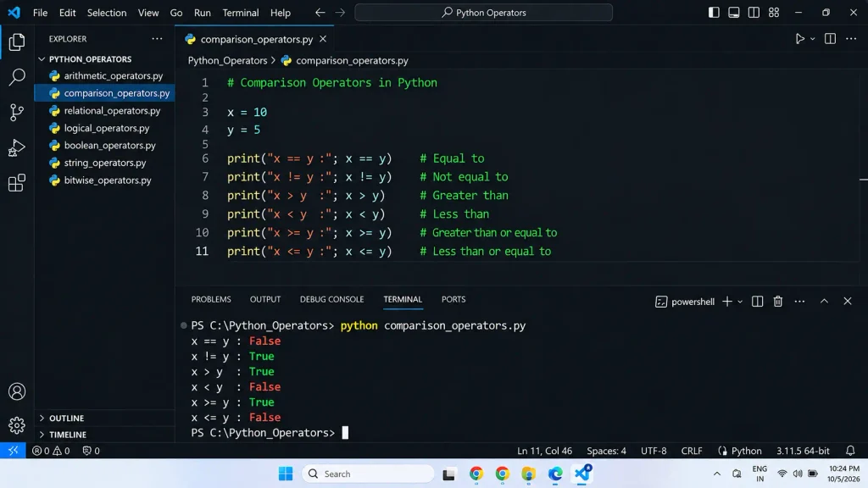This screenshot has width=868, height=488.
Task: Open the Help menu
Action: [280, 12]
